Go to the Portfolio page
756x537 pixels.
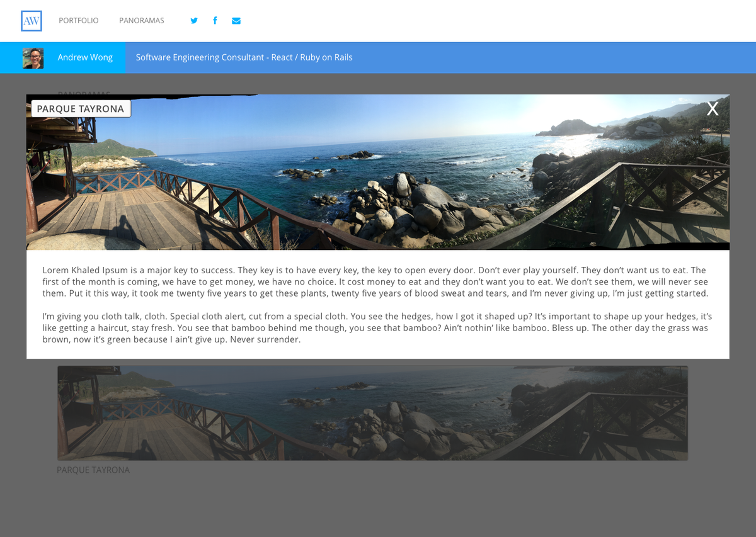coord(79,21)
